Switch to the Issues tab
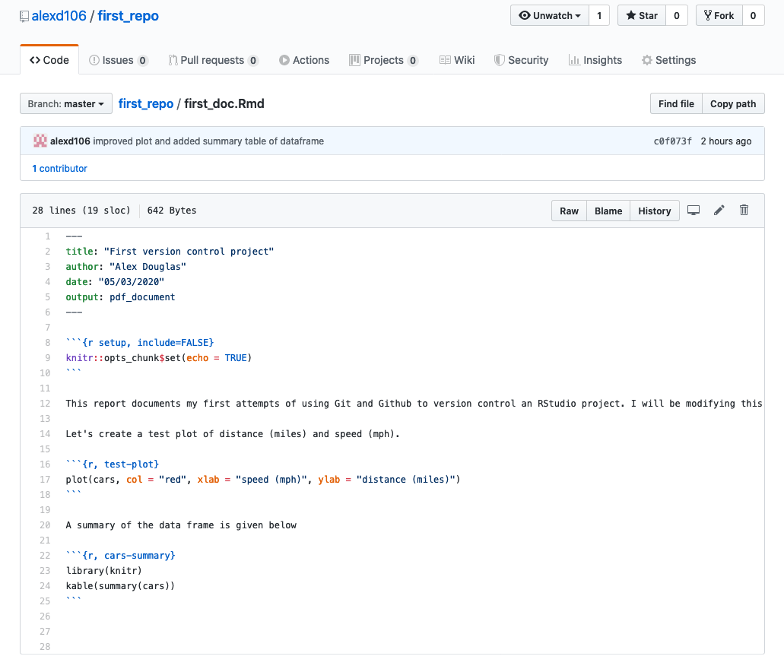Image resolution: width=784 pixels, height=672 pixels. pyautogui.click(x=118, y=60)
